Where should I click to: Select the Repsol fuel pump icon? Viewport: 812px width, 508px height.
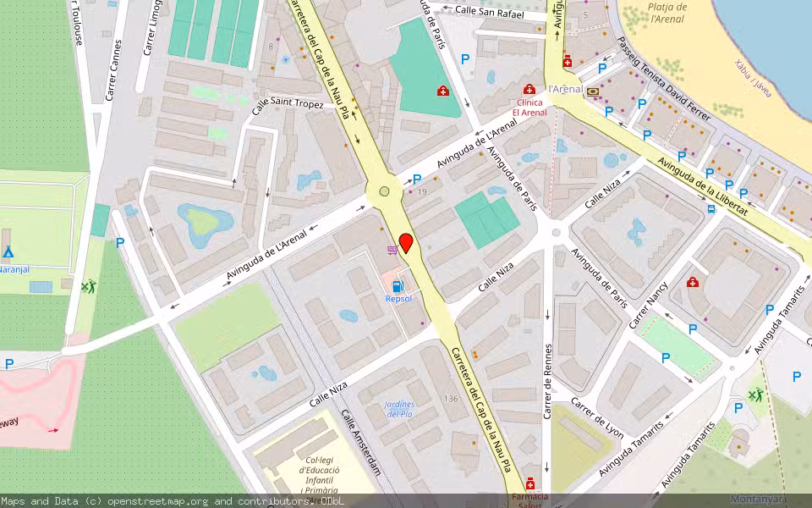pyautogui.click(x=398, y=285)
